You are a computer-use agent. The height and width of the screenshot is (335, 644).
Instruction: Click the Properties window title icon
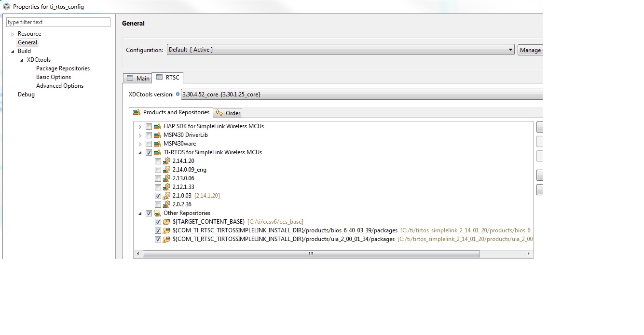pos(6,6)
